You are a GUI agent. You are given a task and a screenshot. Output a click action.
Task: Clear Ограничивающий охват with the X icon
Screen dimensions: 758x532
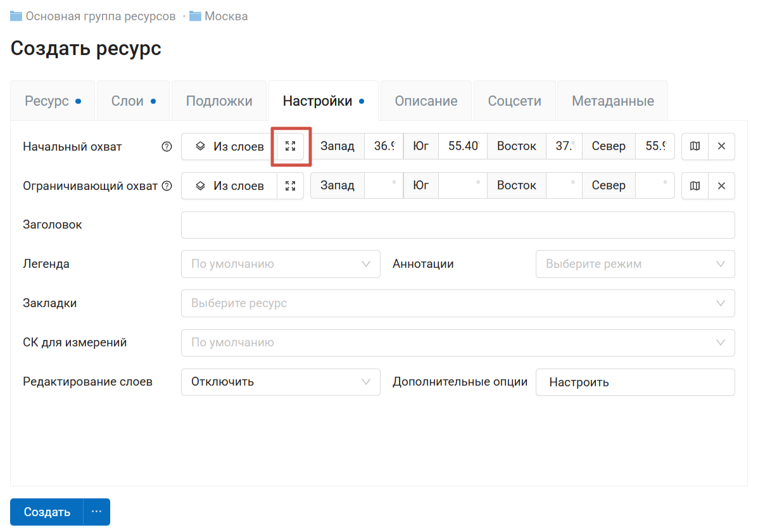tap(721, 186)
